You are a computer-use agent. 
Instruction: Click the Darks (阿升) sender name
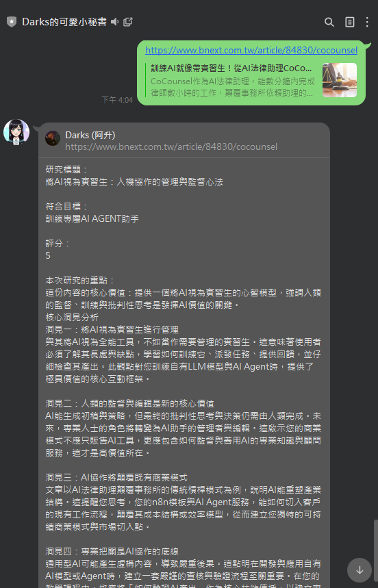click(90, 135)
